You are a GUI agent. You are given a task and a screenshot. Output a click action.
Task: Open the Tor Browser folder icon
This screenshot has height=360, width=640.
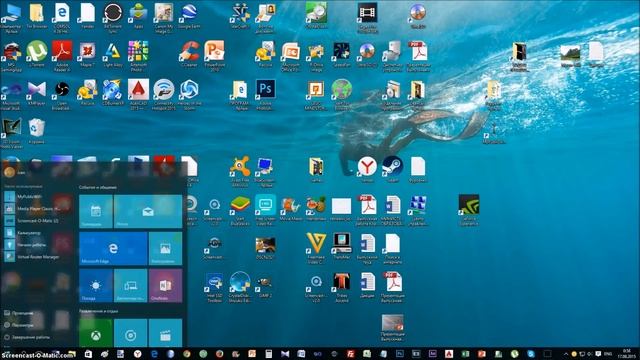(x=37, y=16)
